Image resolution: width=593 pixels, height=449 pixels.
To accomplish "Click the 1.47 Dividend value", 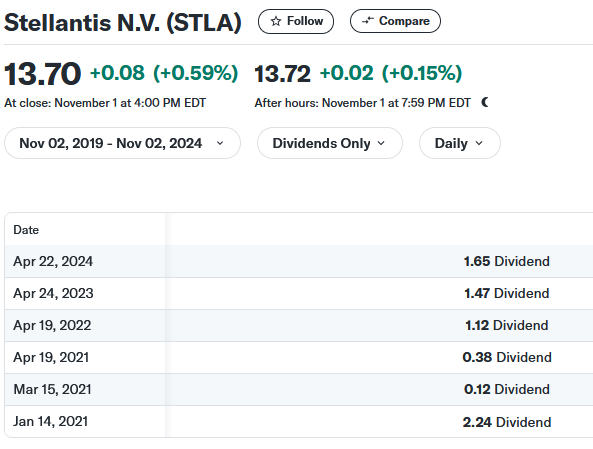I will (x=507, y=294).
